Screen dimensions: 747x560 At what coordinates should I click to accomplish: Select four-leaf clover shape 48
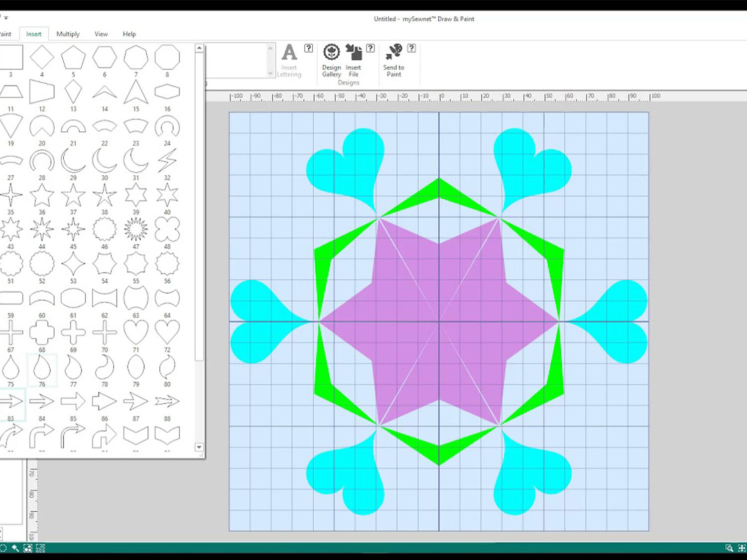(167, 229)
